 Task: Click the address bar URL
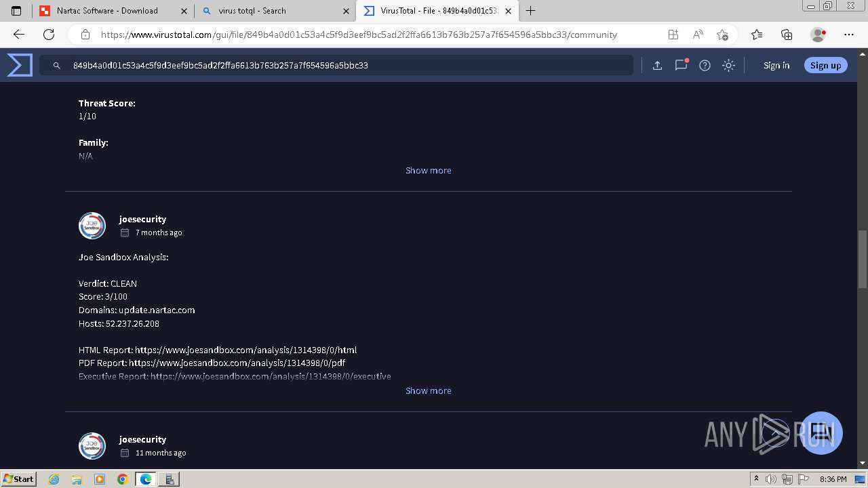pos(359,35)
